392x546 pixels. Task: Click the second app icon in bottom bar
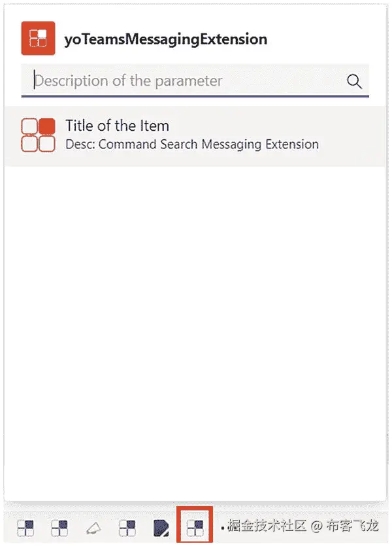tap(59, 526)
